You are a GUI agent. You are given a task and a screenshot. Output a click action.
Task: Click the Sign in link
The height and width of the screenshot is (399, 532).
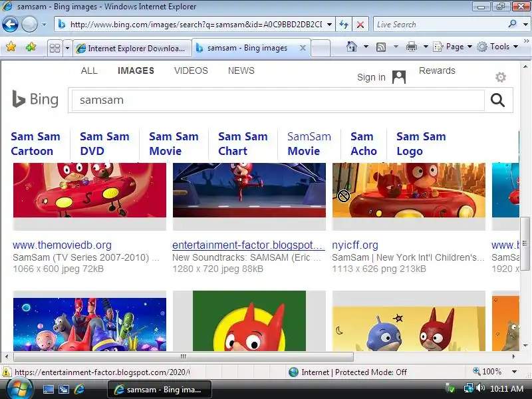(x=371, y=77)
